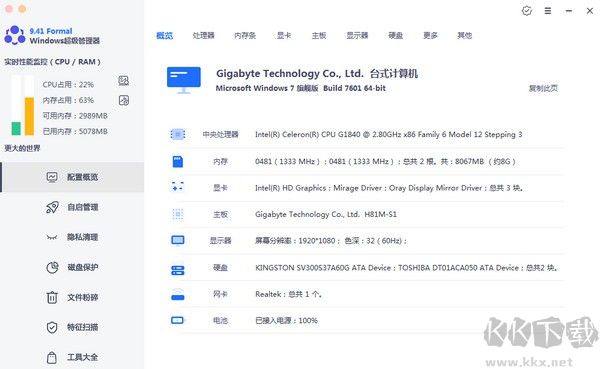Click the 电池 row label
This screenshot has height=369, width=600.
(x=220, y=320)
